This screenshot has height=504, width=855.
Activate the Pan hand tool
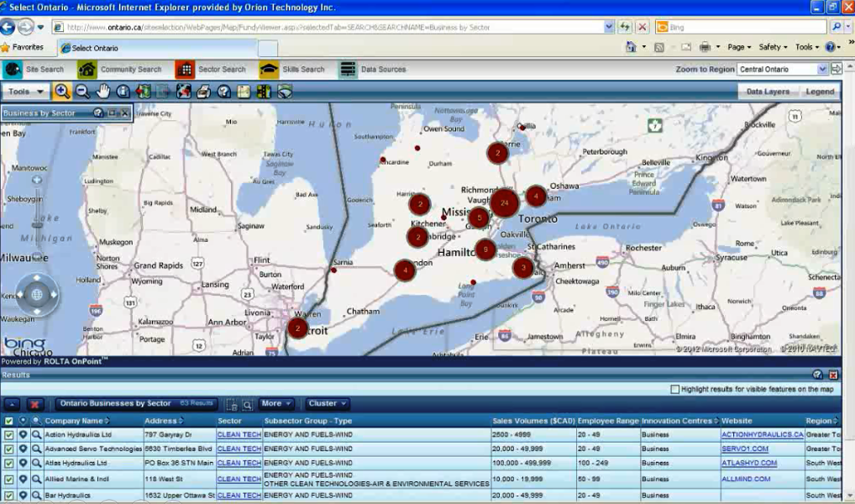(103, 92)
